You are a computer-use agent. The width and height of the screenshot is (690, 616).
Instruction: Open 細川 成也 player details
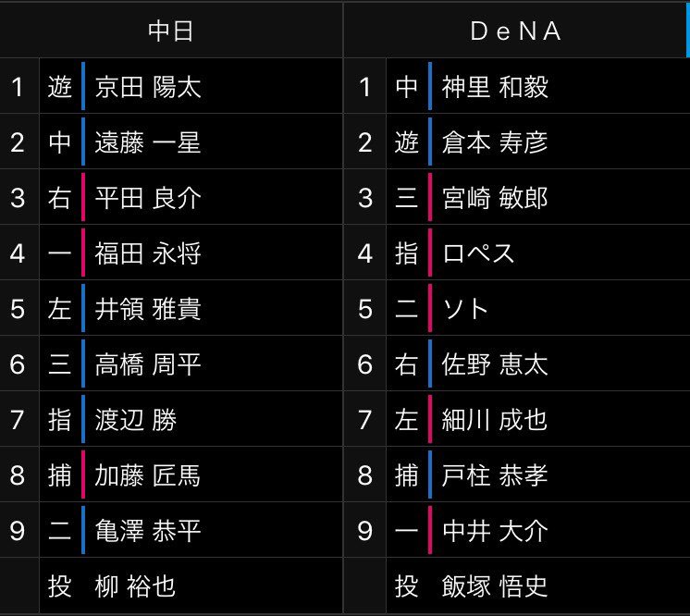(x=495, y=420)
